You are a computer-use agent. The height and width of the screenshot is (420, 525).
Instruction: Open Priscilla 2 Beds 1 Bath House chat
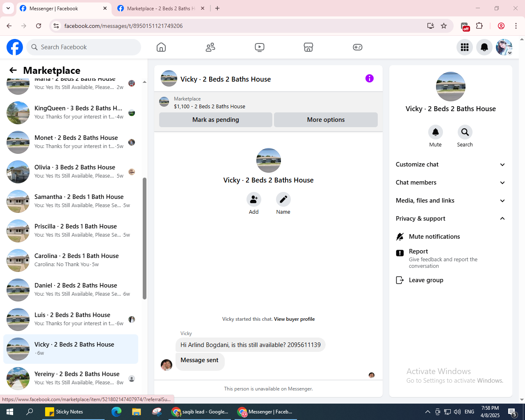pos(71,231)
